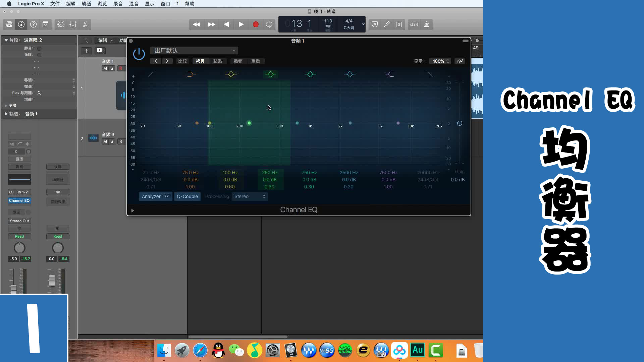Image resolution: width=644 pixels, height=362 pixels.
Task: Toggle Cycle mode loop button
Action: (269, 24)
